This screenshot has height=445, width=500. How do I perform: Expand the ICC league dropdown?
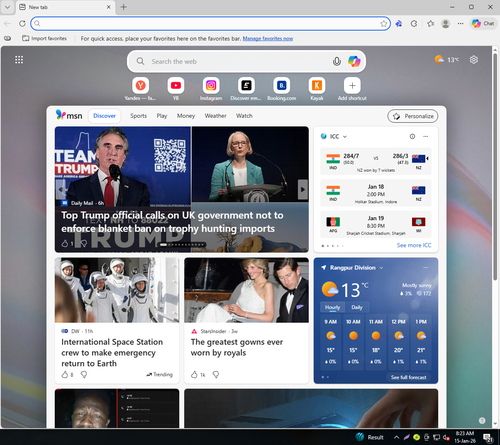pyautogui.click(x=345, y=137)
